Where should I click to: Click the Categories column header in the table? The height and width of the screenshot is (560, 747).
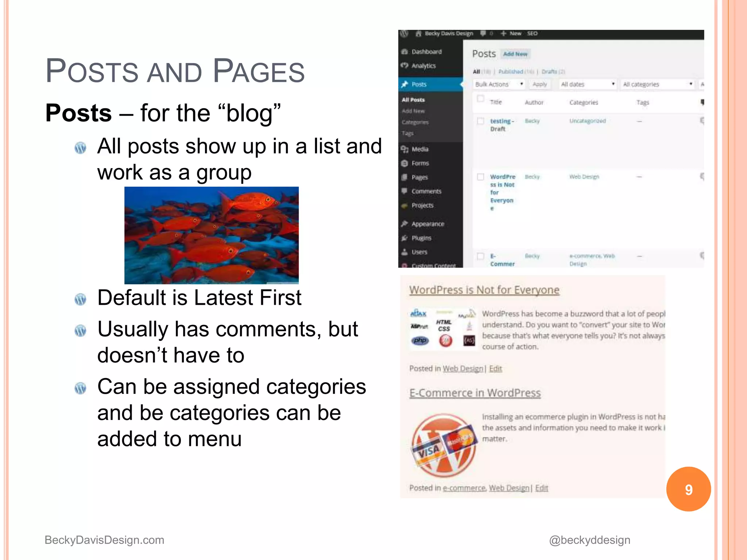point(584,102)
